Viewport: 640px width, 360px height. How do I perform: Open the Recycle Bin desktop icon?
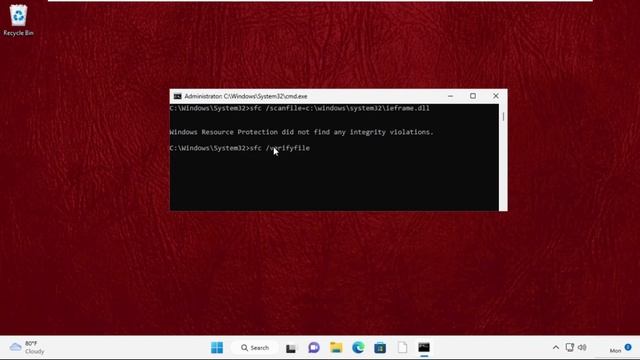click(x=18, y=20)
